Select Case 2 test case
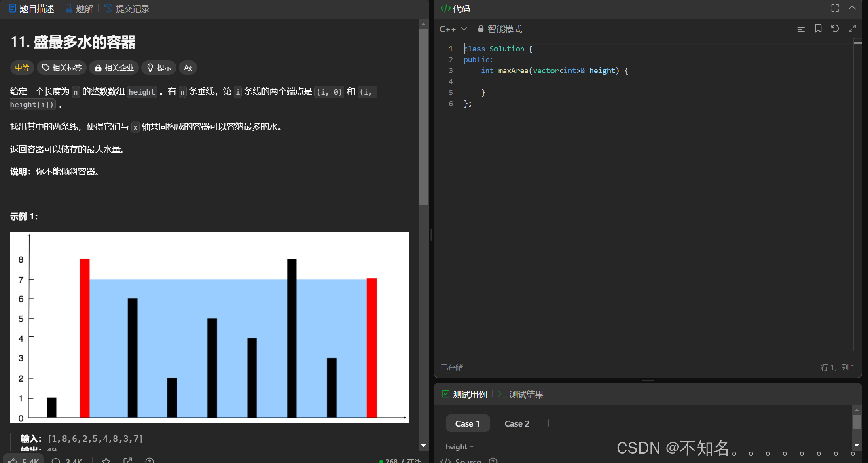The height and width of the screenshot is (463, 868). click(x=517, y=423)
